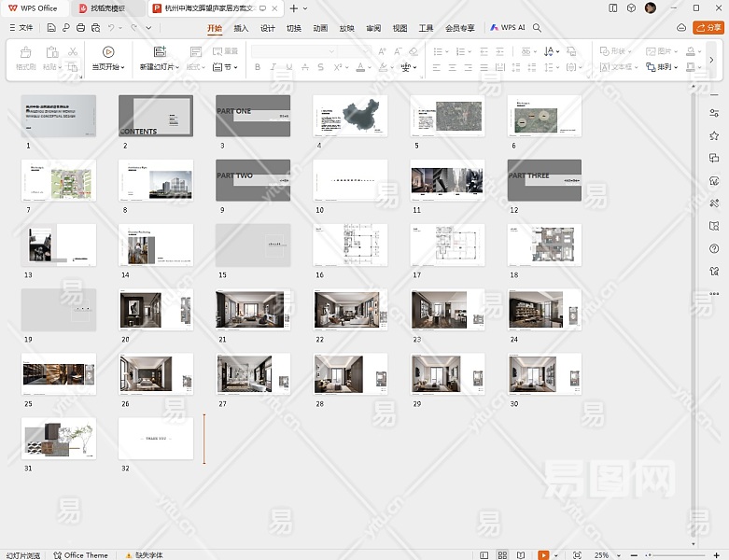Open the slideshow options dropdown arrow
This screenshot has width=729, height=560.
tap(557, 554)
